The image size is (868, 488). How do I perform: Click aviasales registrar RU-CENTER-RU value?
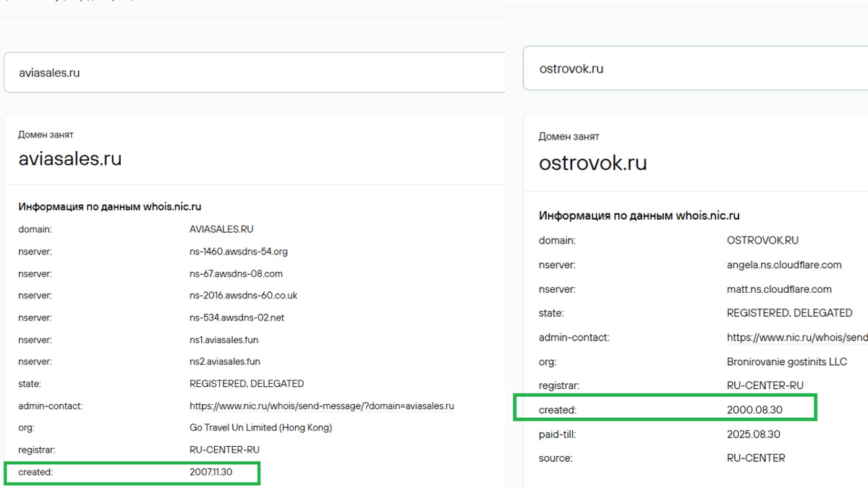[224, 450]
